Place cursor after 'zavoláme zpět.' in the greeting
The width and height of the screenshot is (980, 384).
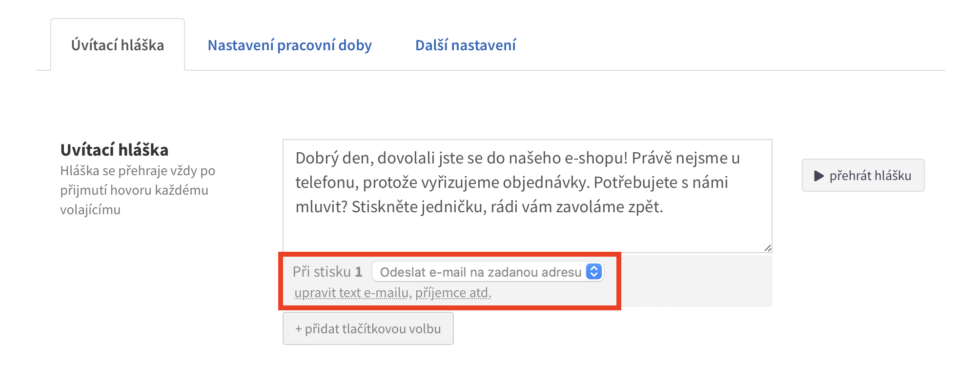click(664, 207)
